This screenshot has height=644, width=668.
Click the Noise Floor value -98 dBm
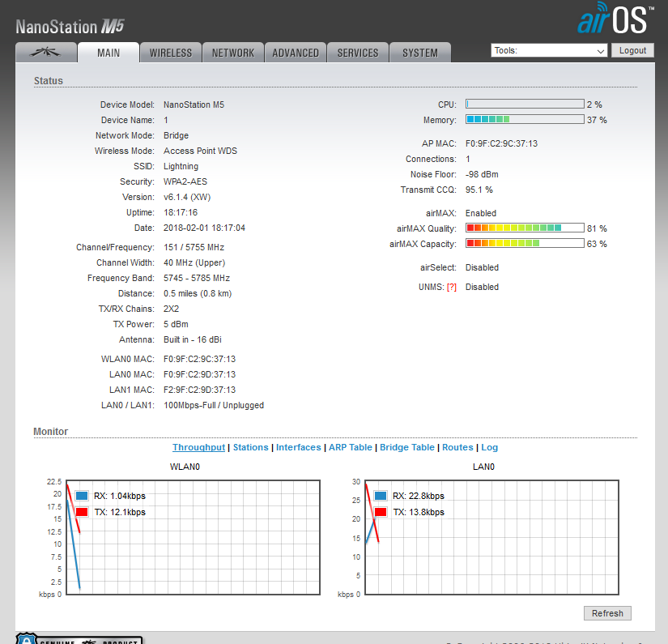[x=482, y=174]
